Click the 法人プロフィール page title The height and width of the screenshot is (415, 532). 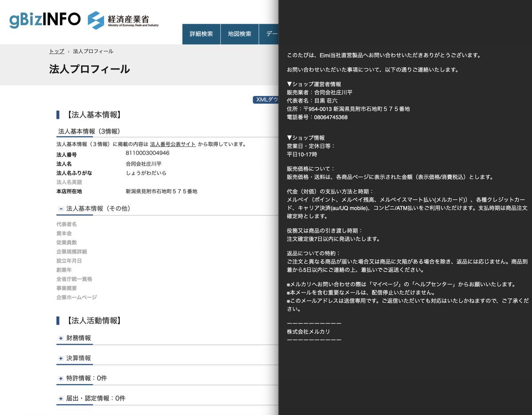tap(90, 69)
